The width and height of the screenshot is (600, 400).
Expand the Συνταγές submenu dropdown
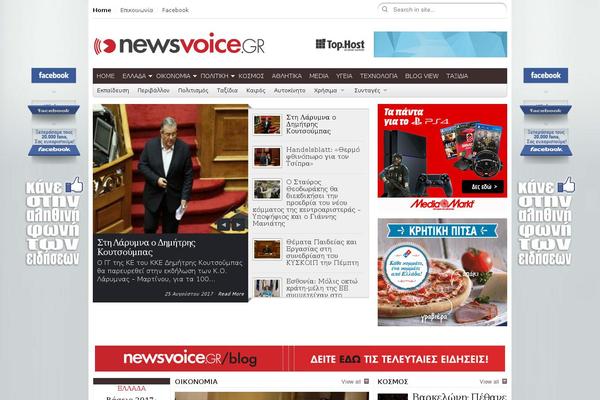385,91
